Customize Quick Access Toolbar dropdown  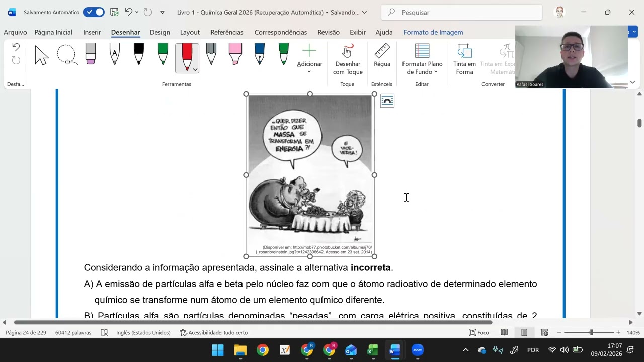[x=162, y=12]
